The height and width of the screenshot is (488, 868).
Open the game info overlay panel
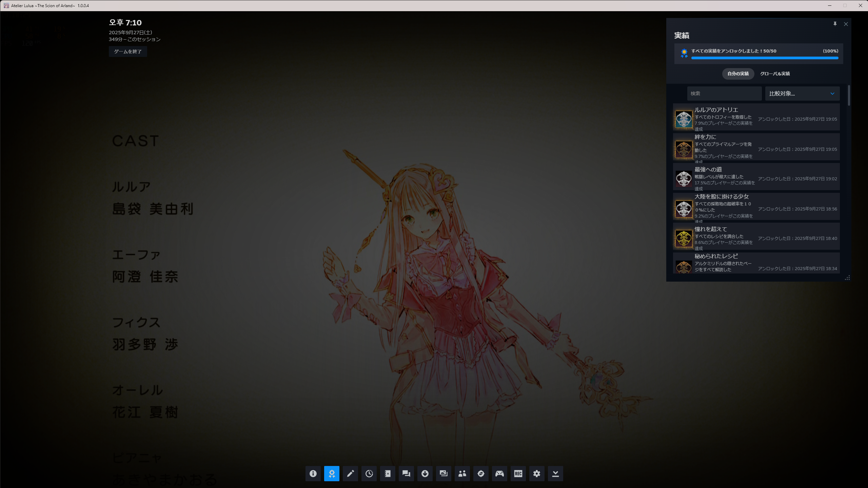tap(313, 473)
